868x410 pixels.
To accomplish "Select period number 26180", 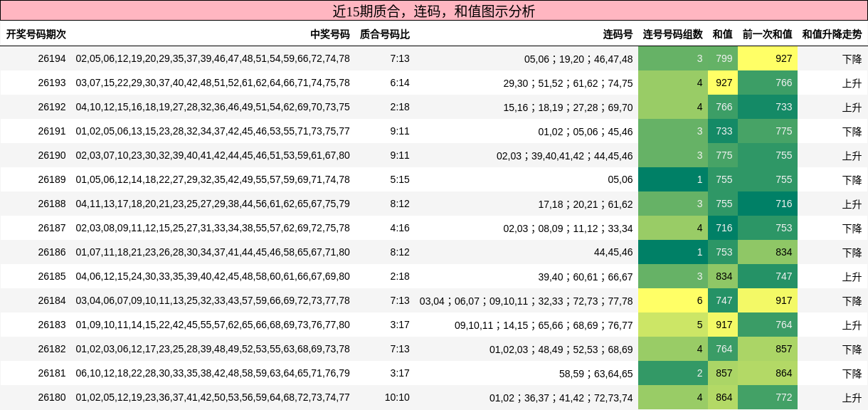I will [x=52, y=397].
